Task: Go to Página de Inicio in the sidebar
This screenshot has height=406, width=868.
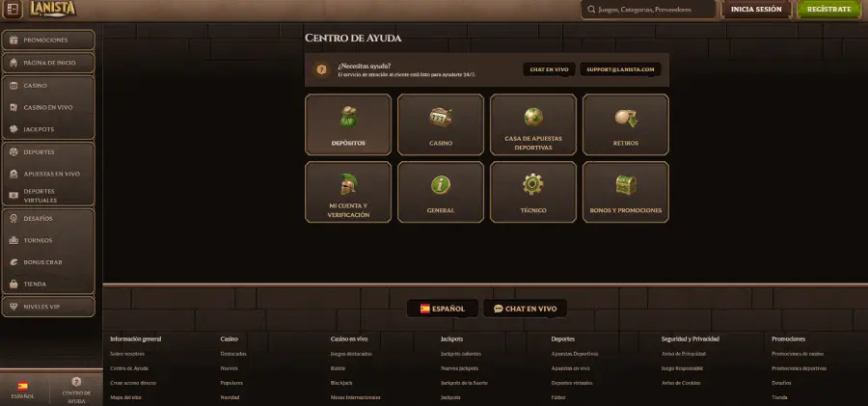Action: tap(48, 63)
